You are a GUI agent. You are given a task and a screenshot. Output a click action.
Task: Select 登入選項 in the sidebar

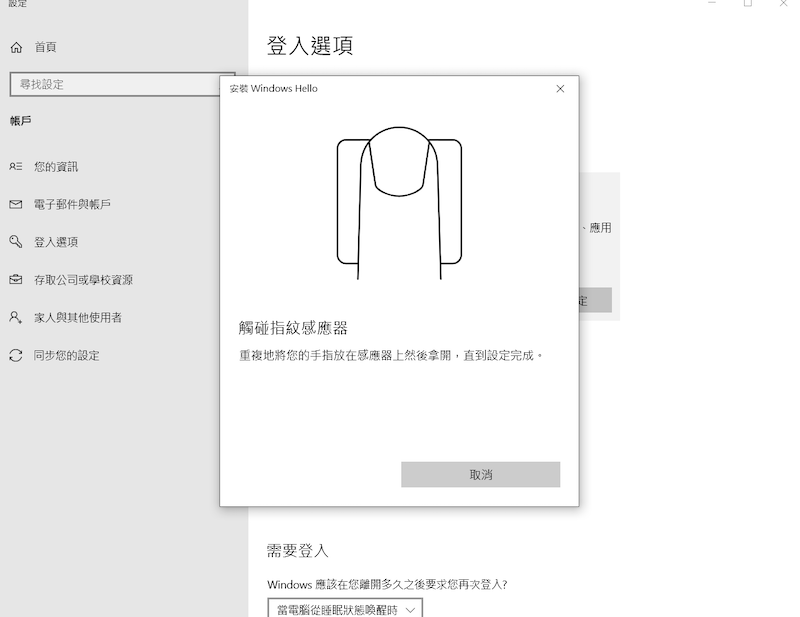56,242
